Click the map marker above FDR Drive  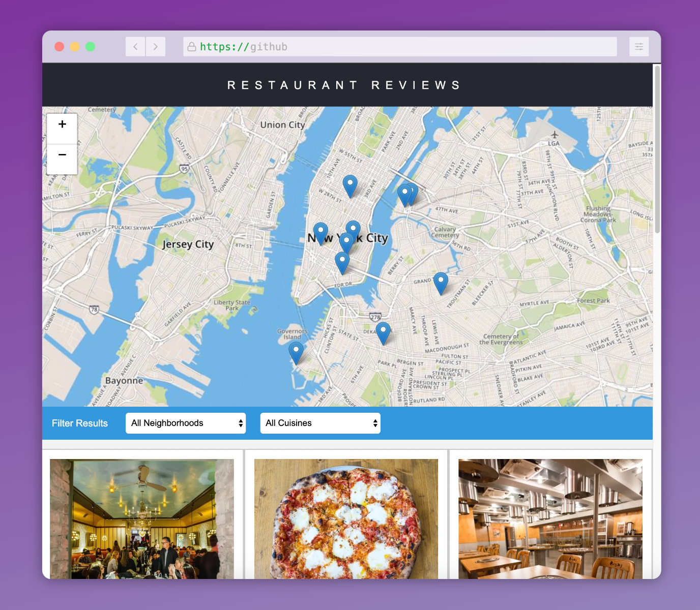pos(342,261)
